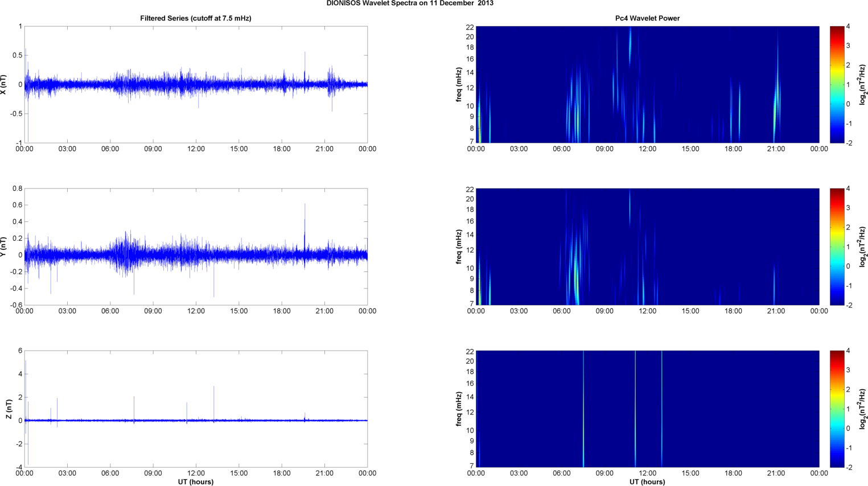Click inside the X filtered time series plot

click(x=196, y=84)
